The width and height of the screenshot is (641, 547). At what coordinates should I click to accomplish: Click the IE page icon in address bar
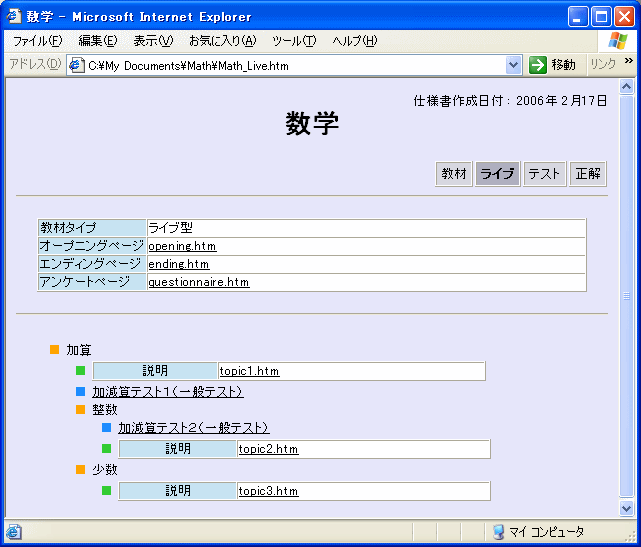76,65
